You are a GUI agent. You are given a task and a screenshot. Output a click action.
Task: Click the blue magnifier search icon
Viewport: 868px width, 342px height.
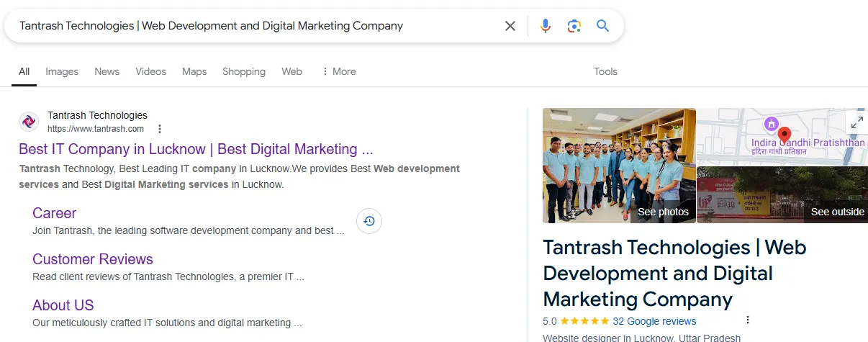pyautogui.click(x=602, y=26)
